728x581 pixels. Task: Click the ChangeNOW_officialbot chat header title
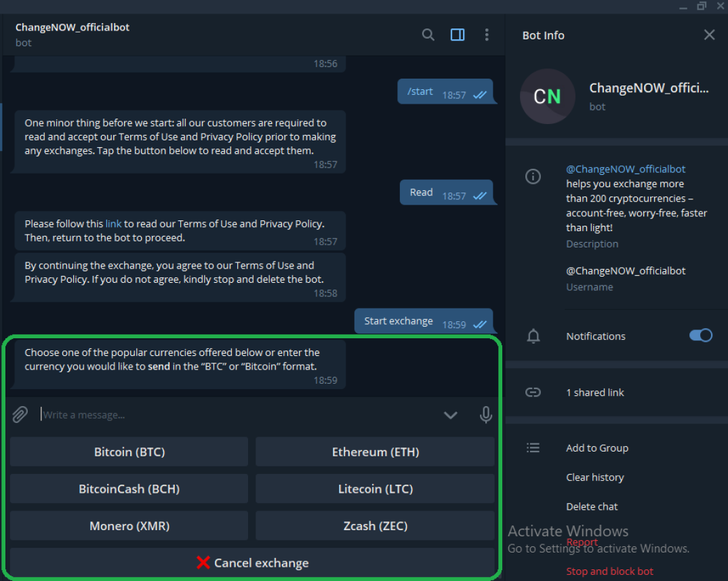click(73, 27)
